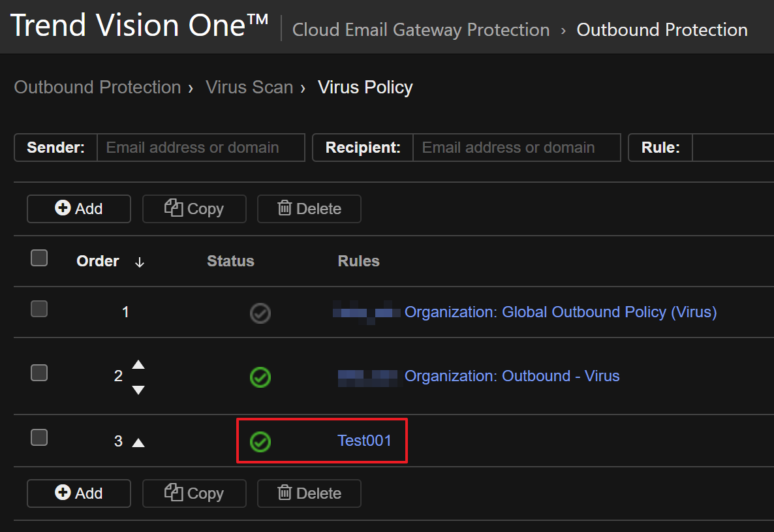The image size is (774, 532).
Task: Toggle gray status icon of Global Outbound Policy
Action: click(x=260, y=314)
